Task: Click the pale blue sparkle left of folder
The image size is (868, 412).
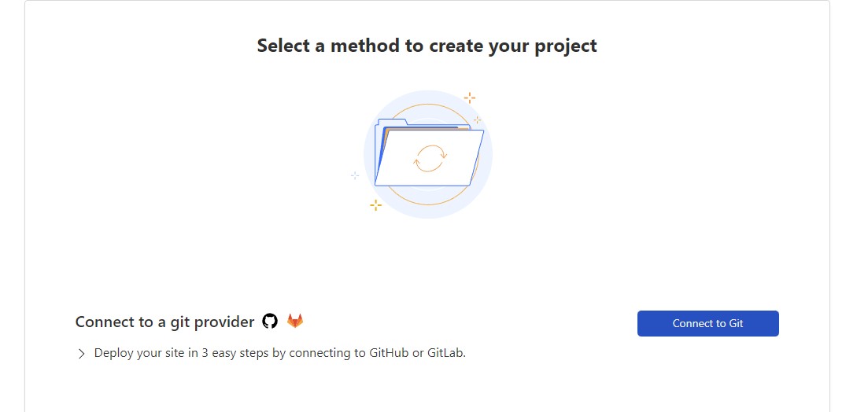Action: pyautogui.click(x=355, y=175)
